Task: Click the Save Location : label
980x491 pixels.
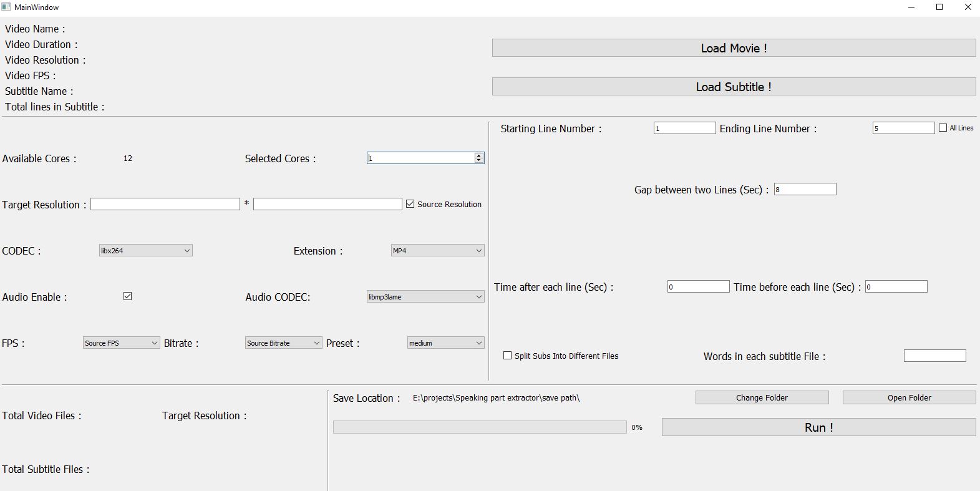Action: click(367, 398)
